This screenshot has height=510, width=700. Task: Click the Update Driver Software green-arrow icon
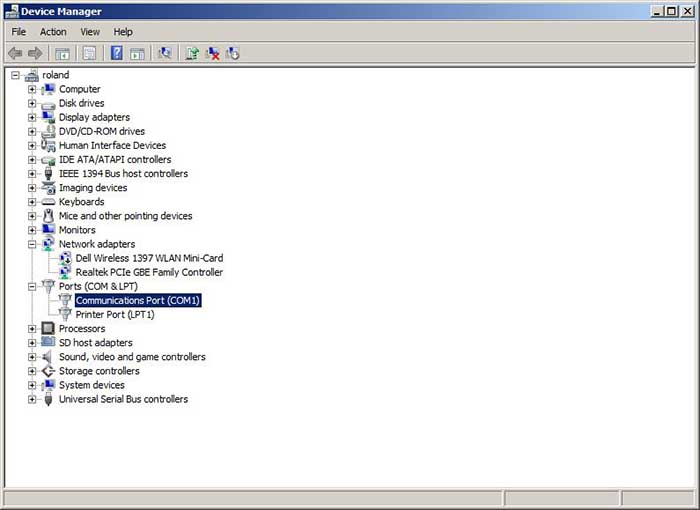click(x=192, y=54)
